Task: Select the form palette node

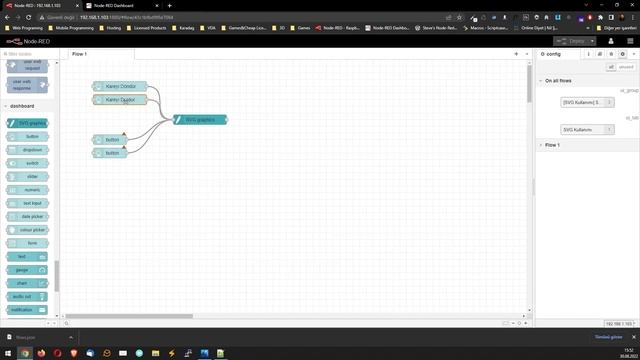Action: point(27,243)
